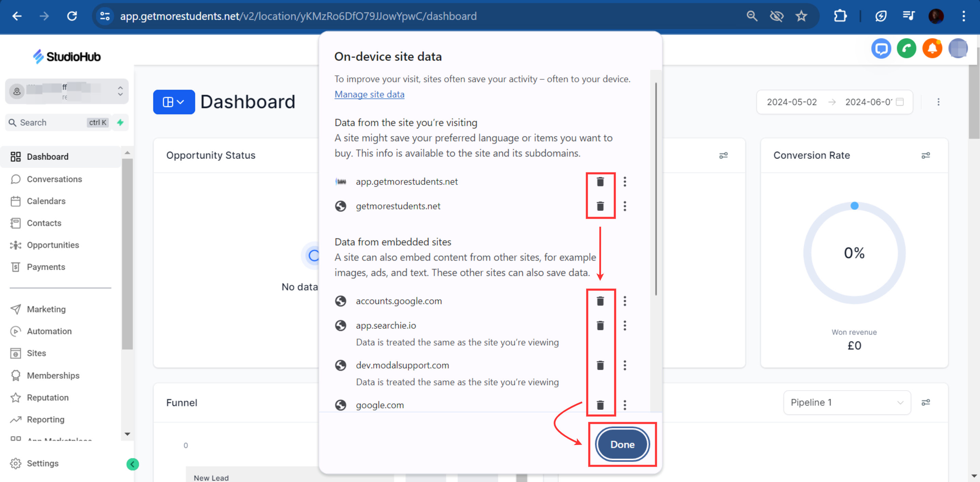Collapse sidebar with green arrow toggle
The image size is (980, 482).
132,464
